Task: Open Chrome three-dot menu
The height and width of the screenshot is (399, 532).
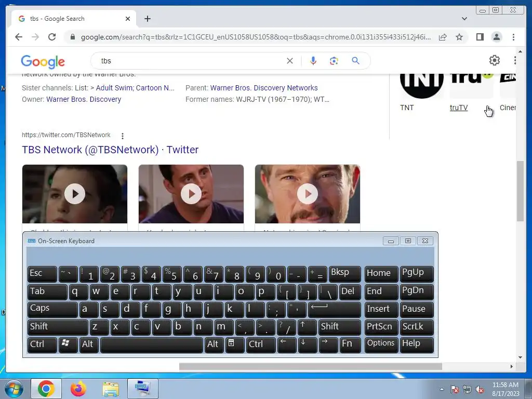Action: point(513,37)
